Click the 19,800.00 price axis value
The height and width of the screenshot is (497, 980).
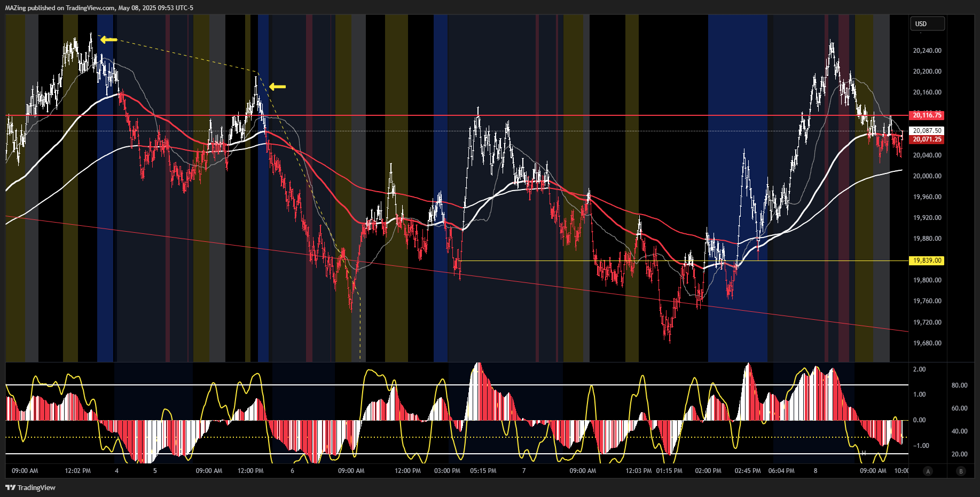[927, 280]
